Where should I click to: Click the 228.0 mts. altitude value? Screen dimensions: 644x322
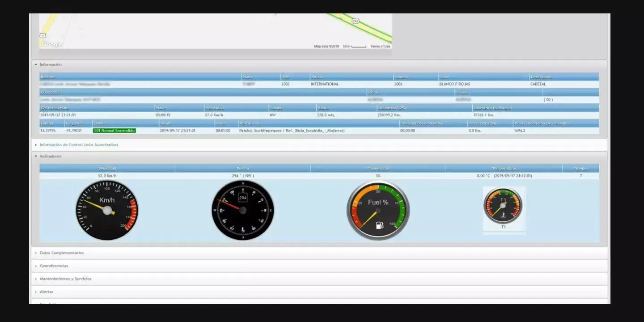(x=326, y=115)
